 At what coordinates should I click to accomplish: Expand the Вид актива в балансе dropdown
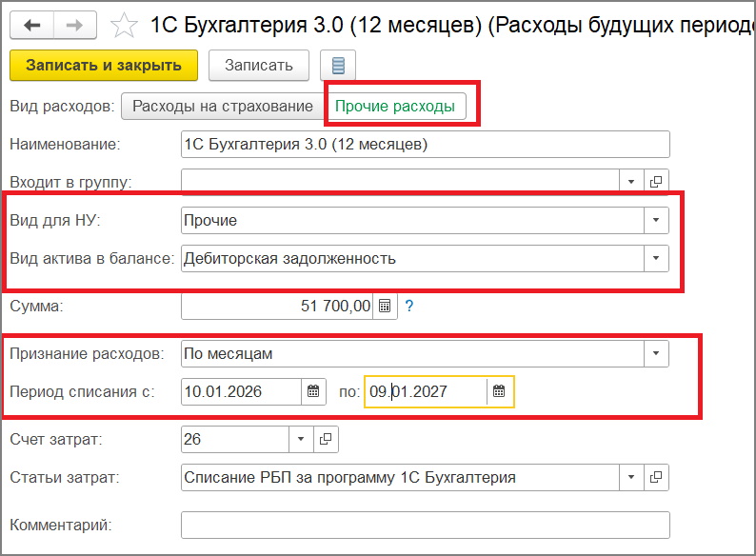[x=656, y=258]
